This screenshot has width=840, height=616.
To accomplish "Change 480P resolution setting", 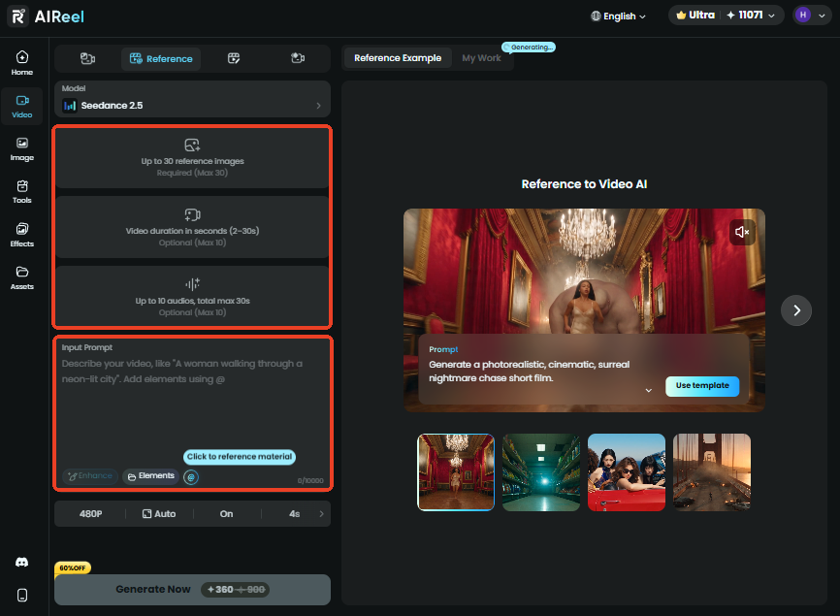I will tap(90, 514).
